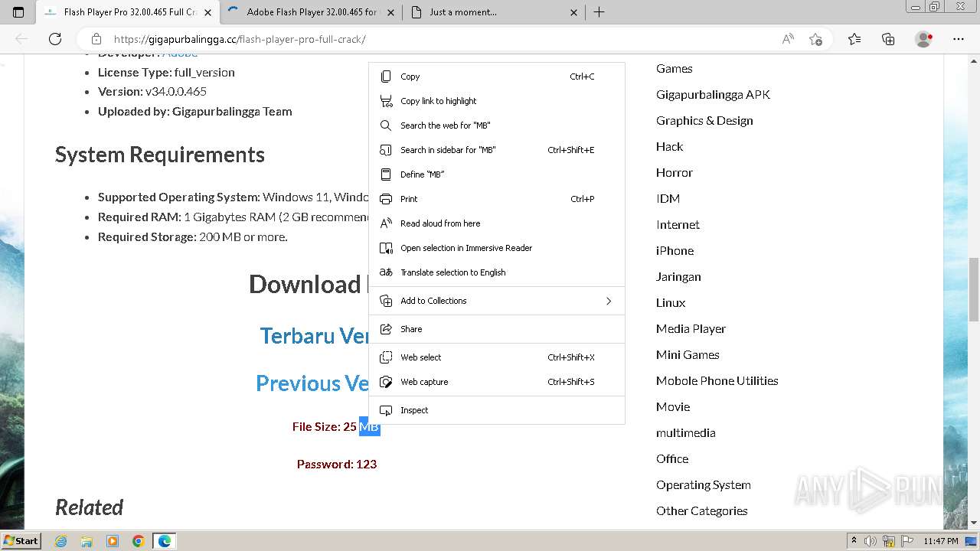Open the Movie category link
Image resolution: width=980 pixels, height=551 pixels.
[x=673, y=407]
